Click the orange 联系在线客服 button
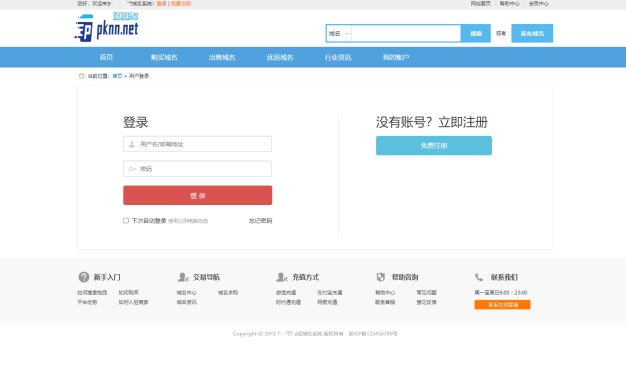This screenshot has height=386, width=626. 503,305
